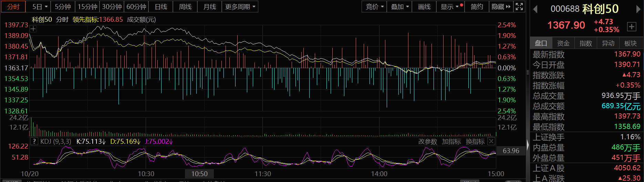
Task: Go to previous stock with left arrow
Action: tap(535, 9)
